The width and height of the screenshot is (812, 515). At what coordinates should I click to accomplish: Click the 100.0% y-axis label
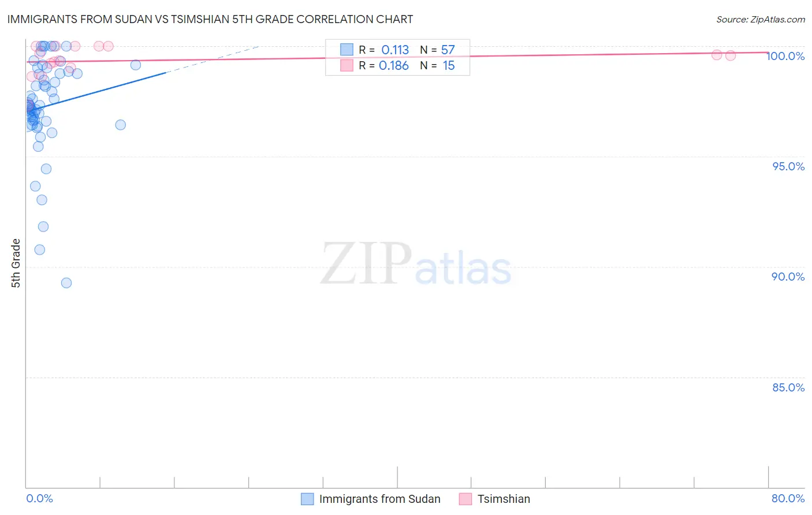[785, 56]
